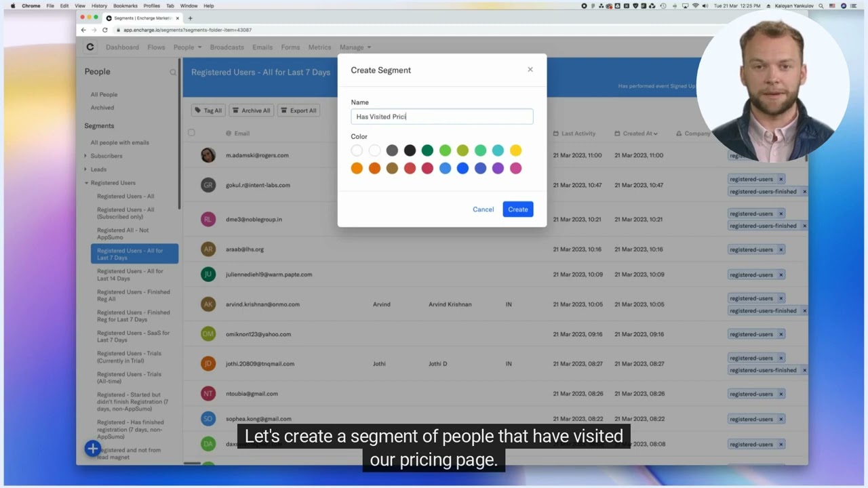Open the Metrics nav item
868x488 pixels.
[319, 47]
